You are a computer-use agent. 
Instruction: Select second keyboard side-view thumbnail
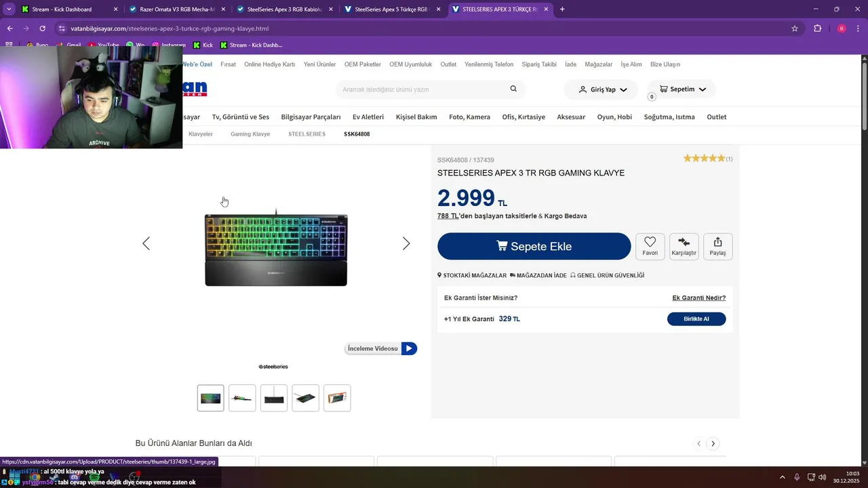tap(242, 398)
